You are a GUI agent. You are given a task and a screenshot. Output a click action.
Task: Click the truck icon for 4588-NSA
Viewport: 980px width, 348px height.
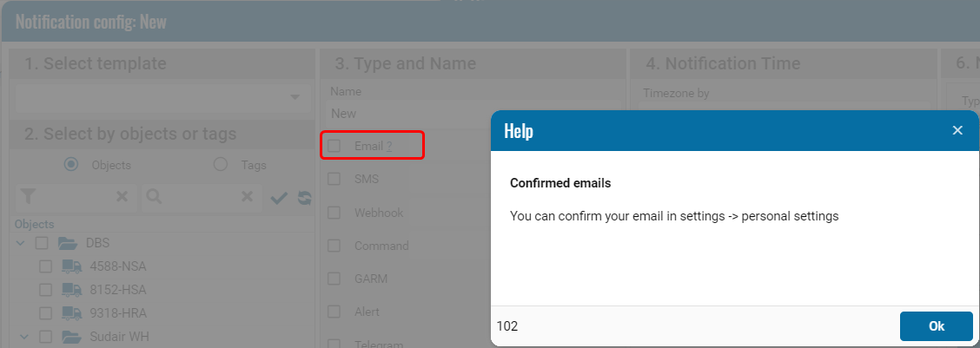pyautogui.click(x=72, y=266)
